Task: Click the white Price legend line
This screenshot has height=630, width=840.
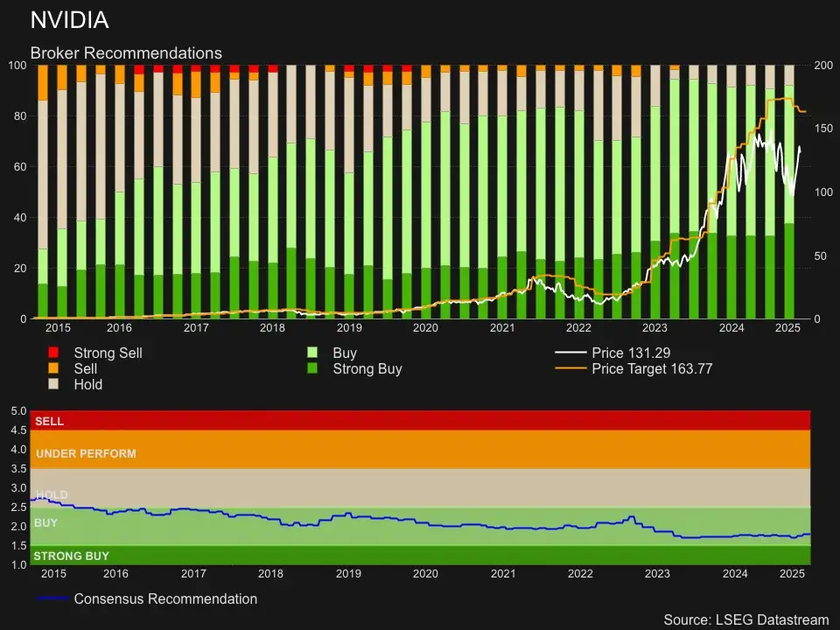Action: (570, 353)
